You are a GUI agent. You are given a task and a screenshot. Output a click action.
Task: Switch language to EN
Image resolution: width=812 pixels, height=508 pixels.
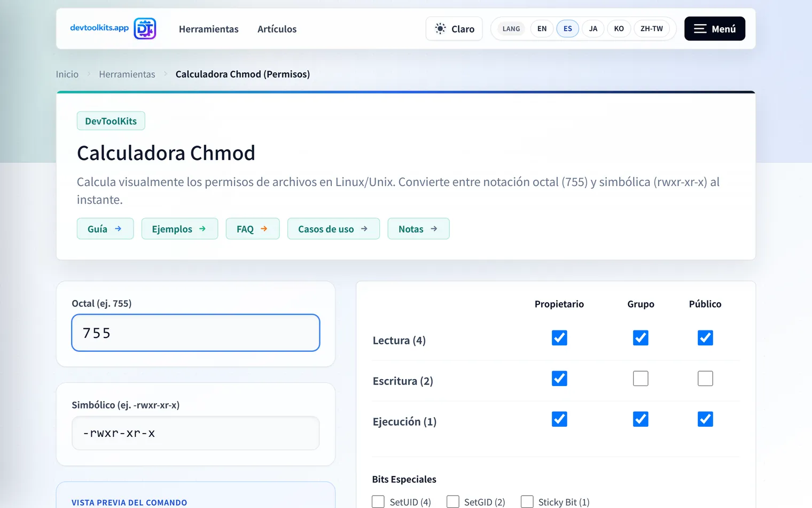542,29
